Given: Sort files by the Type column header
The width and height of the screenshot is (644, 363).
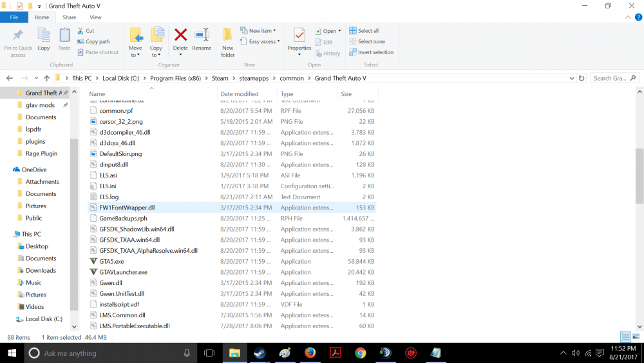Looking at the screenshot, I should point(287,93).
